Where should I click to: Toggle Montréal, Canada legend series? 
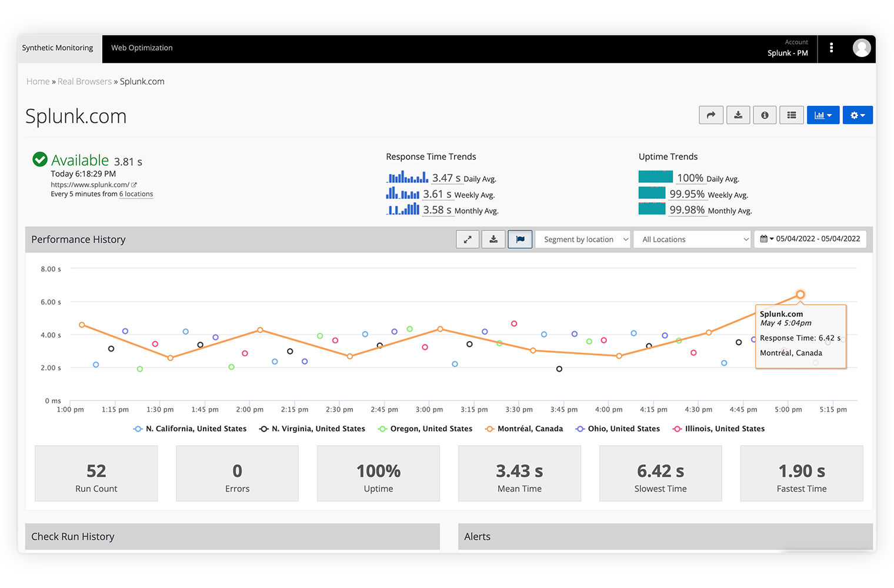click(524, 429)
